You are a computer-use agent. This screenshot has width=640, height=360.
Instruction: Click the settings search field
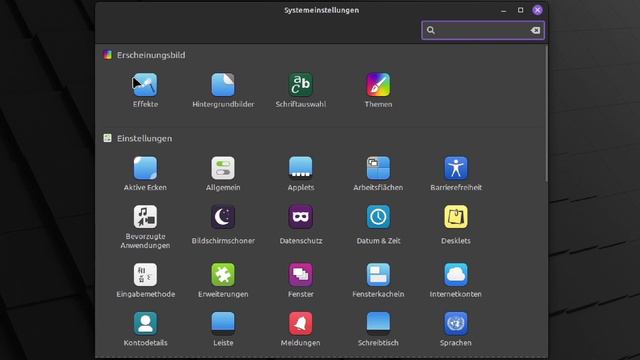[483, 30]
